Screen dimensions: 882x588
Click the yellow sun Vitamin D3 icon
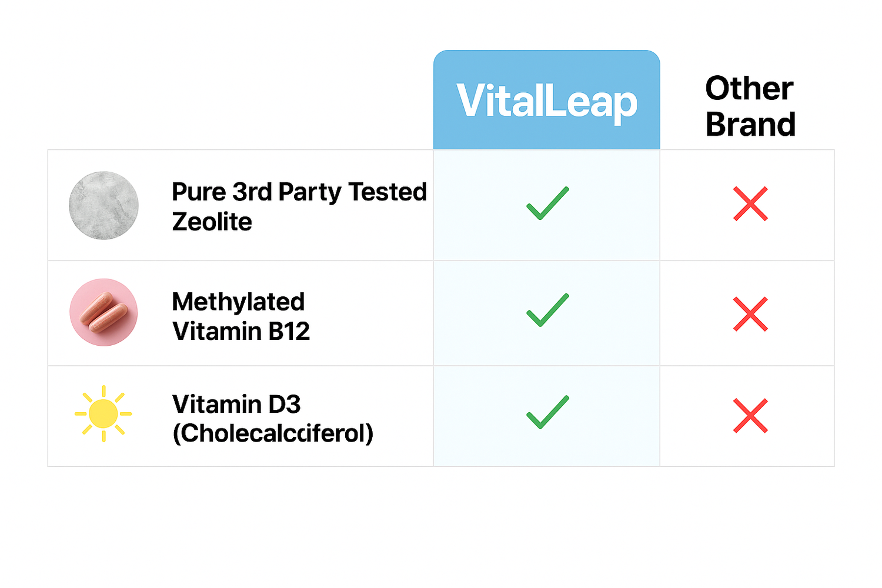(x=103, y=414)
